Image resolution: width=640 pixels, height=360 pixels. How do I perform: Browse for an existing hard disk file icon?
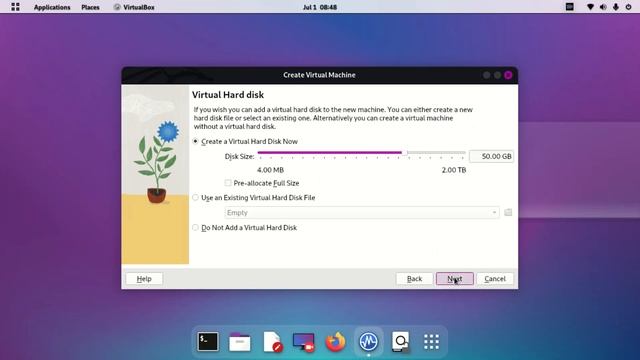click(x=508, y=212)
